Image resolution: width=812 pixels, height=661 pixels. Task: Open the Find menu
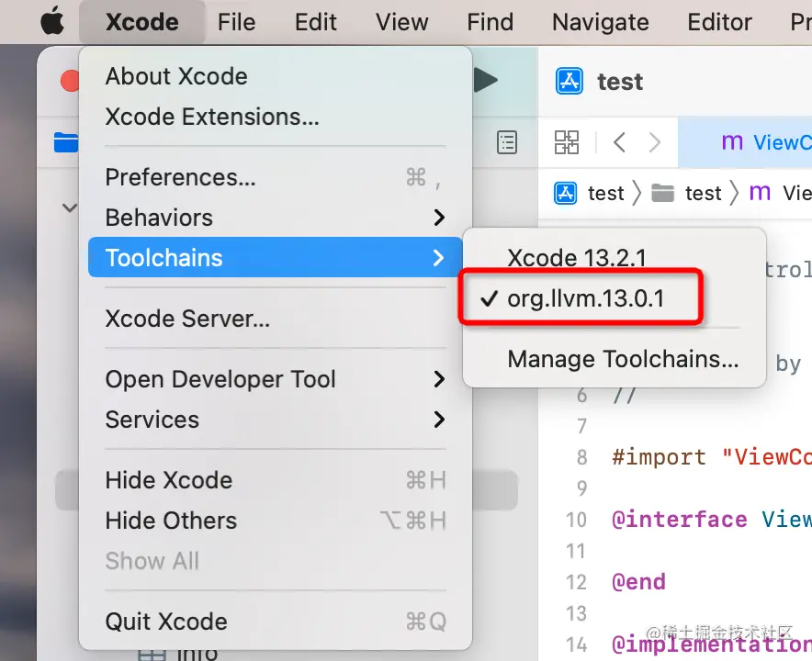click(490, 22)
